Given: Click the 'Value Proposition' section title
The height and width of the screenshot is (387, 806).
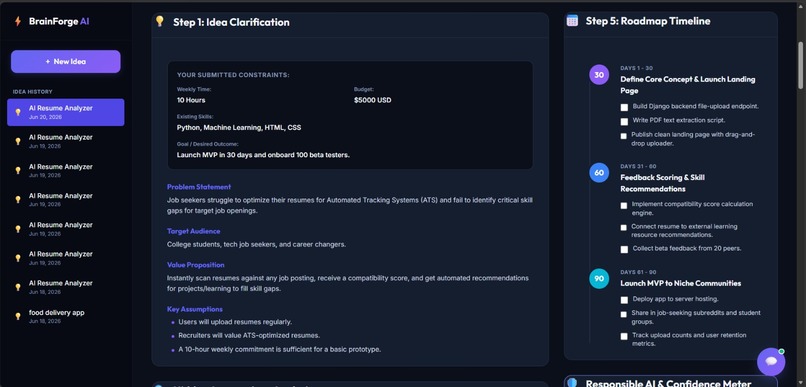Looking at the screenshot, I should (x=196, y=265).
